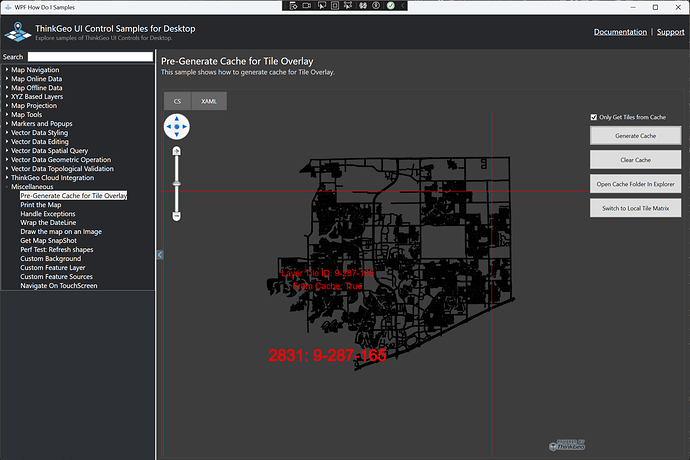690x460 pixels.
Task: Activate the Select Element cursor icon
Action: click(x=322, y=6)
